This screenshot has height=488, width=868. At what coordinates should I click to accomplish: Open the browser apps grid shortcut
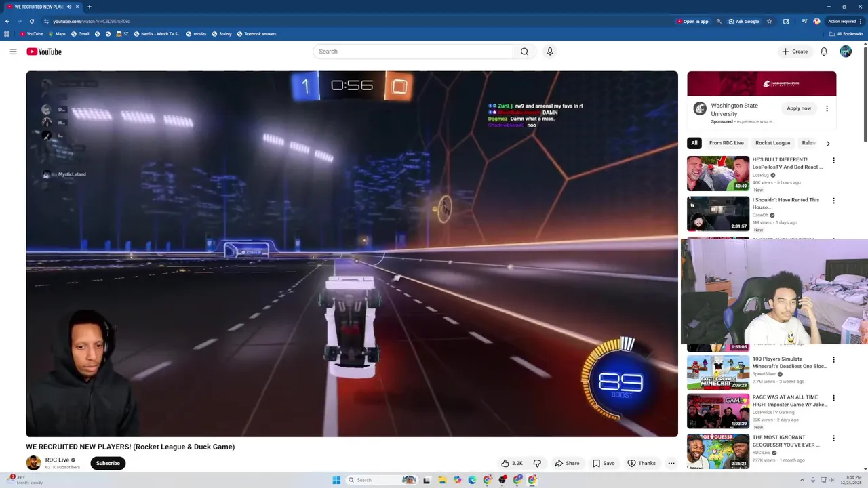[7, 34]
